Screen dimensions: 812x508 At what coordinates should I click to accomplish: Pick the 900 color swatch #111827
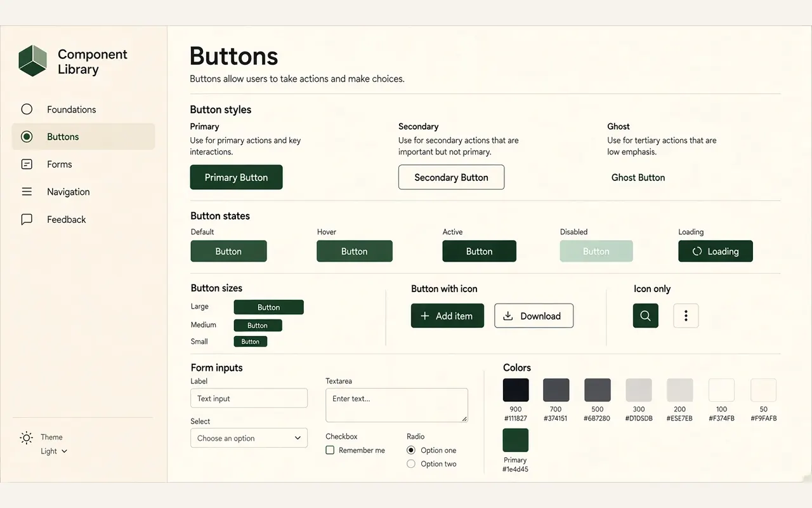click(x=516, y=390)
